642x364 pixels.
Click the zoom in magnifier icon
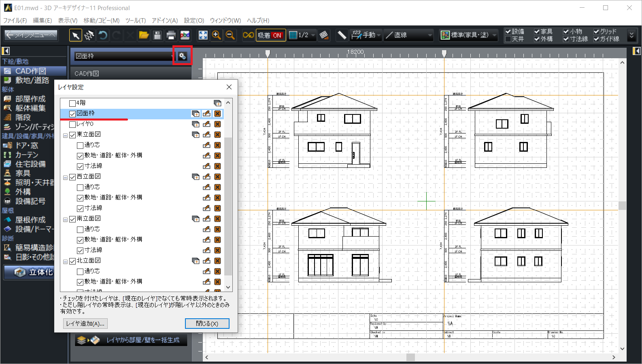(217, 35)
